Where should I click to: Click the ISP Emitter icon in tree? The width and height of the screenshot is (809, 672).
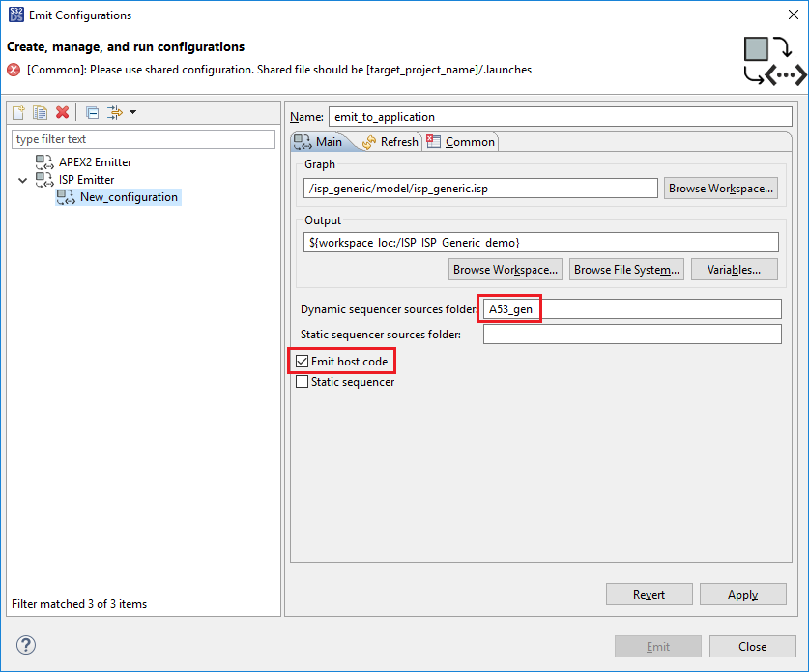pyautogui.click(x=44, y=180)
